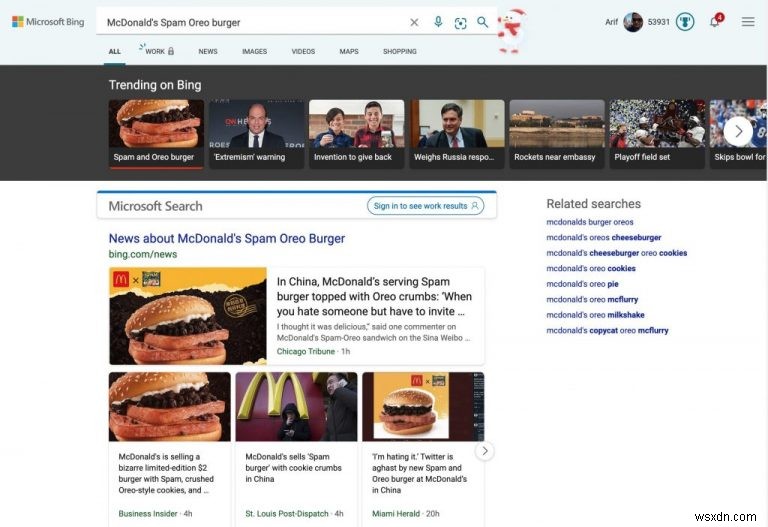Open related search mcdonald's oreos cheeseburger

[603, 238]
